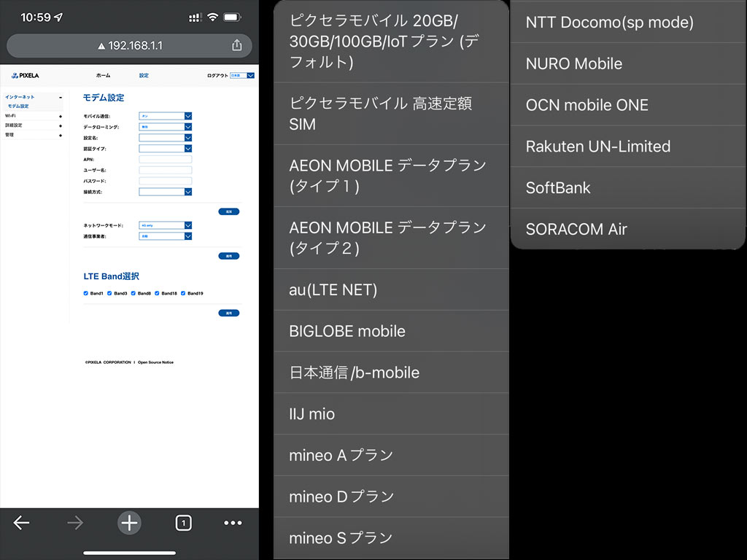Select ピクセラモバイル 高速定額 SIM option
Image resolution: width=747 pixels, height=560 pixels.
(x=391, y=114)
